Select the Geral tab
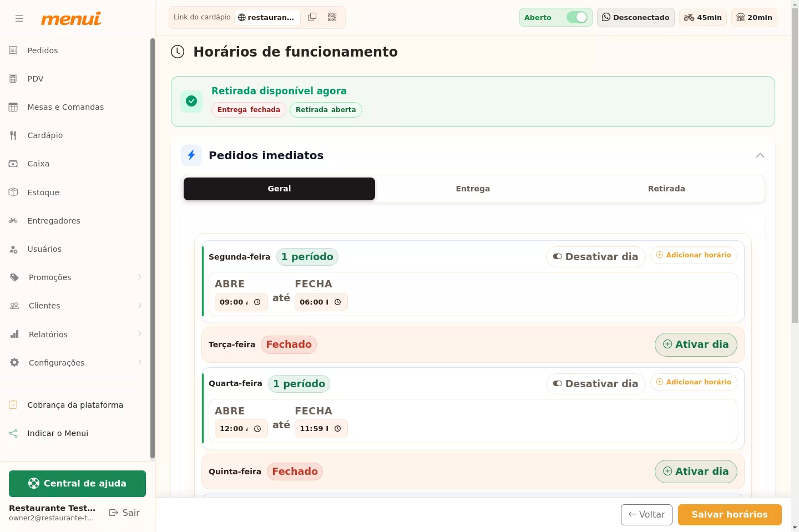Viewport: 799px width, 532px height. (279, 189)
